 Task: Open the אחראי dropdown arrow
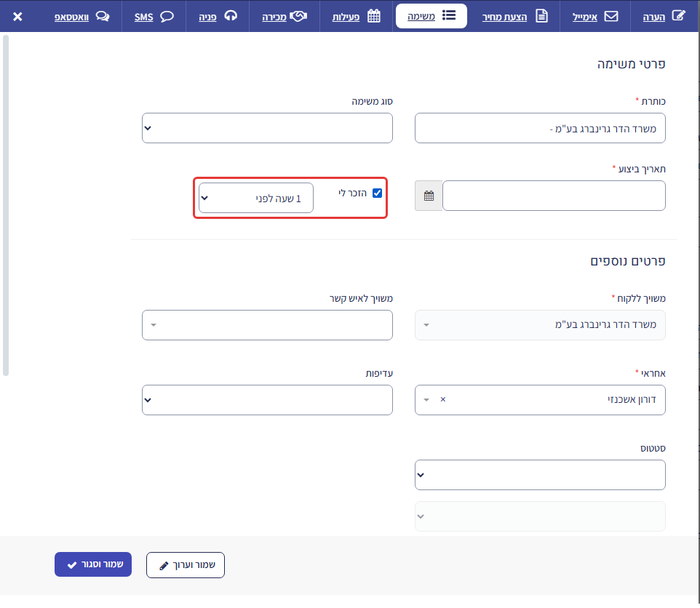tap(426, 400)
